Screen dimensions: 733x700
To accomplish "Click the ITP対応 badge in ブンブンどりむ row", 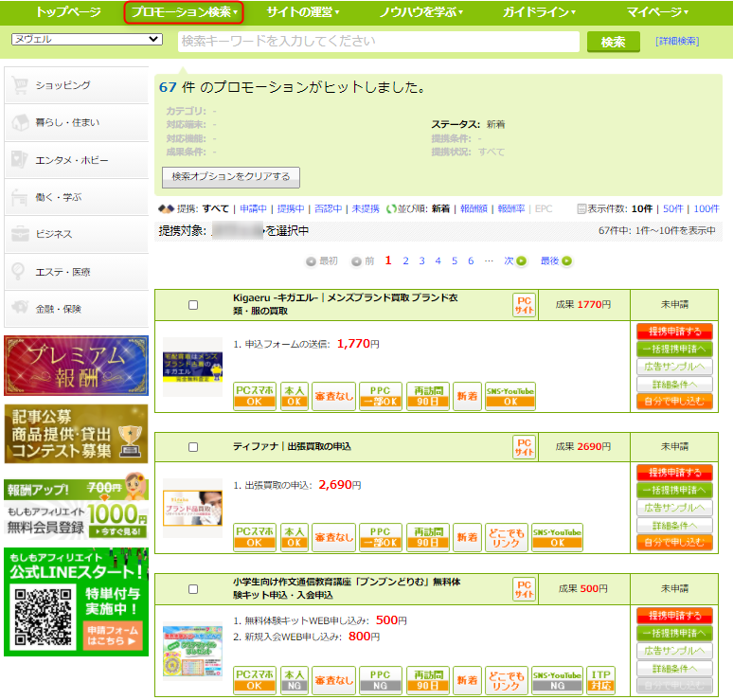I will tap(600, 680).
